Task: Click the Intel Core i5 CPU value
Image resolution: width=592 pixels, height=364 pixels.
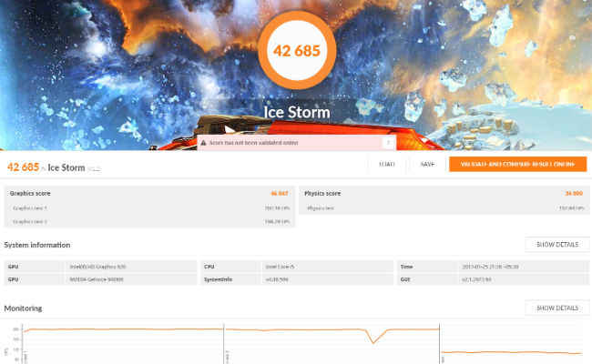Action: [280, 267]
